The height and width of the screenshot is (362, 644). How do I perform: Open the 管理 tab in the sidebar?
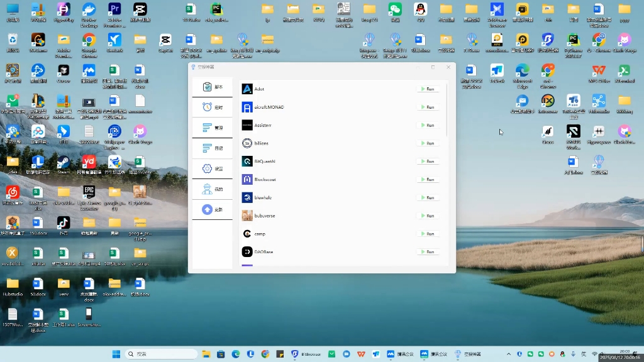coord(213,128)
